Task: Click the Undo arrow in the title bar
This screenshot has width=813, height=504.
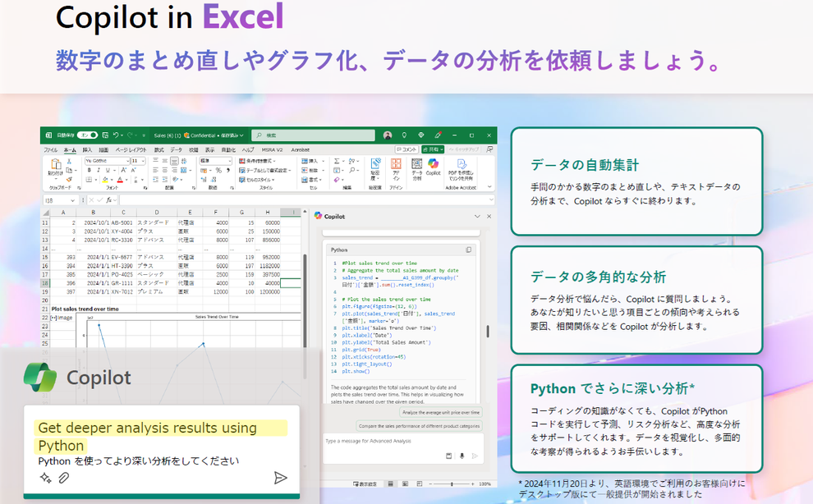Action: [x=116, y=135]
